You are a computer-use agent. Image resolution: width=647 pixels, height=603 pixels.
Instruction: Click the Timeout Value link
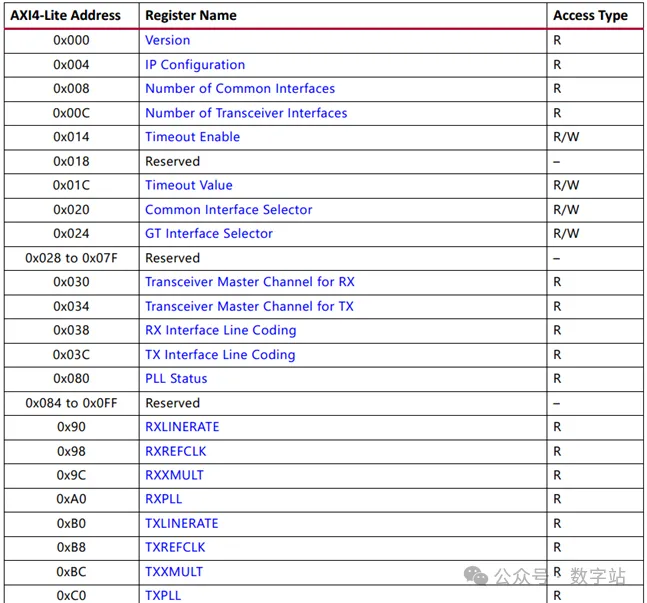pos(189,185)
